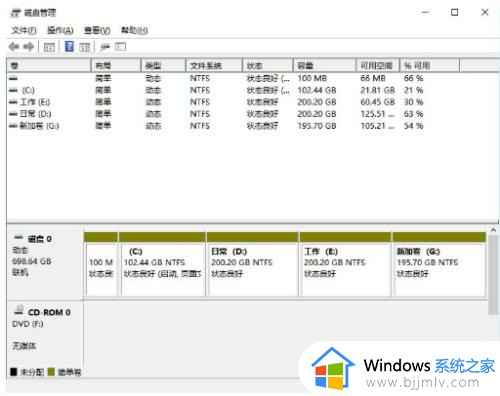The width and height of the screenshot is (500, 396).
Task: Click the 63 % available cell
Action: [x=413, y=114]
